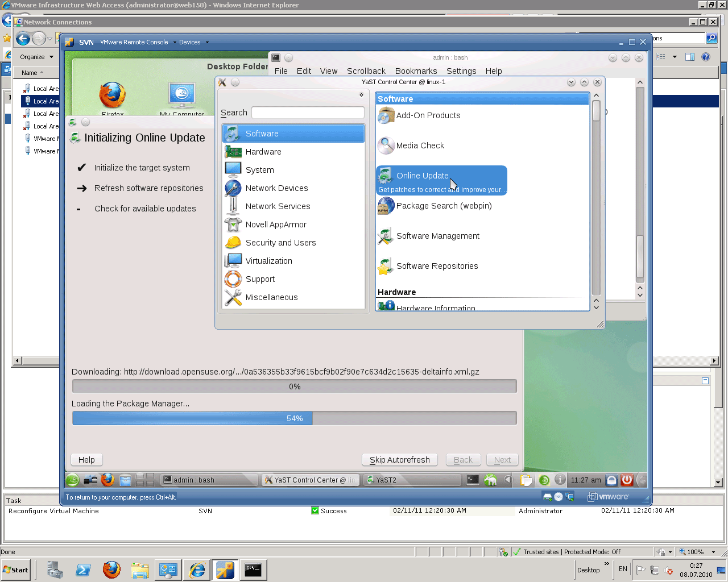This screenshot has height=582, width=728.
Task: Open the Organize dropdown in Network Connections
Action: coord(36,57)
